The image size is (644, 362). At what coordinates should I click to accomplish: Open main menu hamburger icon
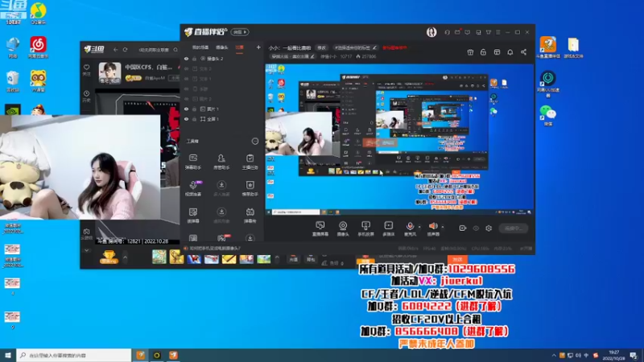tap(497, 32)
